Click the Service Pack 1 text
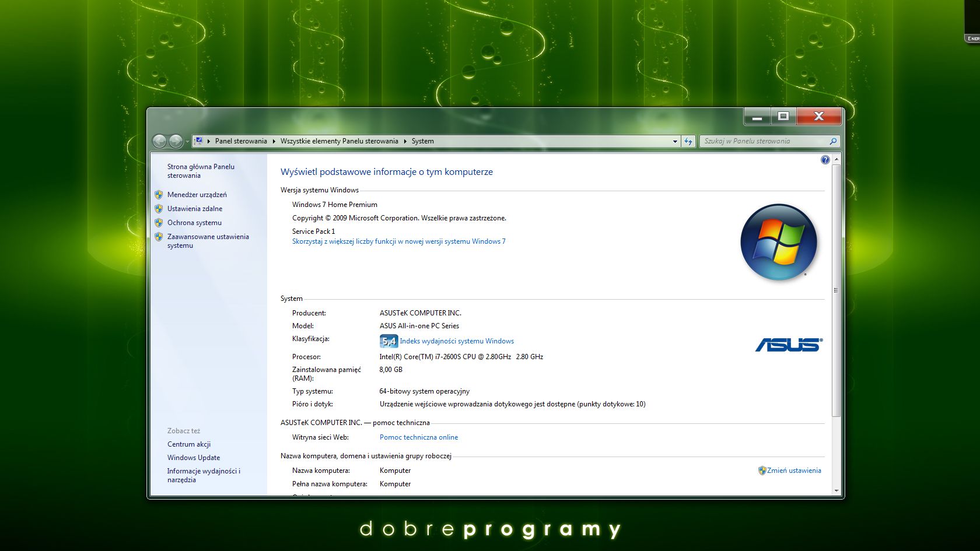 point(314,231)
